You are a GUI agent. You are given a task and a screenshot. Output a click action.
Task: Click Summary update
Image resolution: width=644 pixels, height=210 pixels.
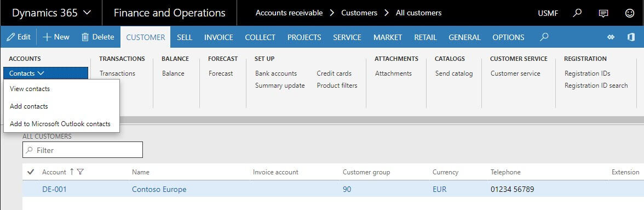[x=280, y=86]
